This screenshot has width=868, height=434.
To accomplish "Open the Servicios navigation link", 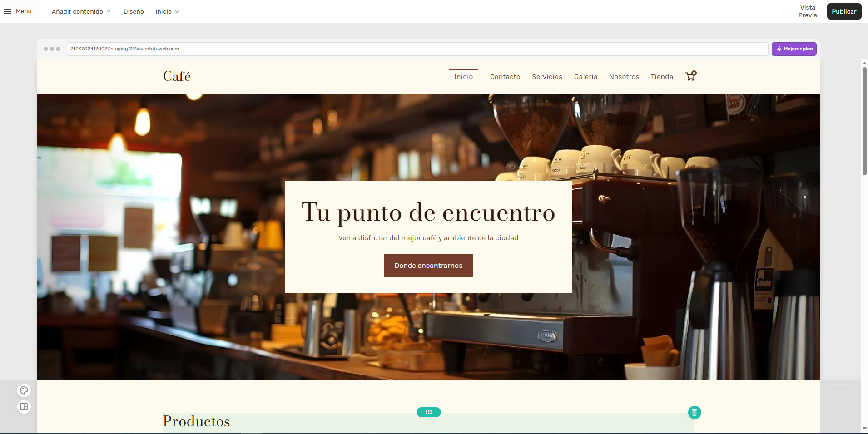I will pos(547,77).
